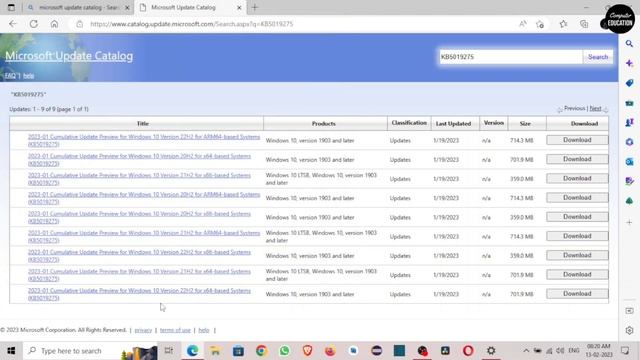
Task: Open the browser home page
Action: 54,24
